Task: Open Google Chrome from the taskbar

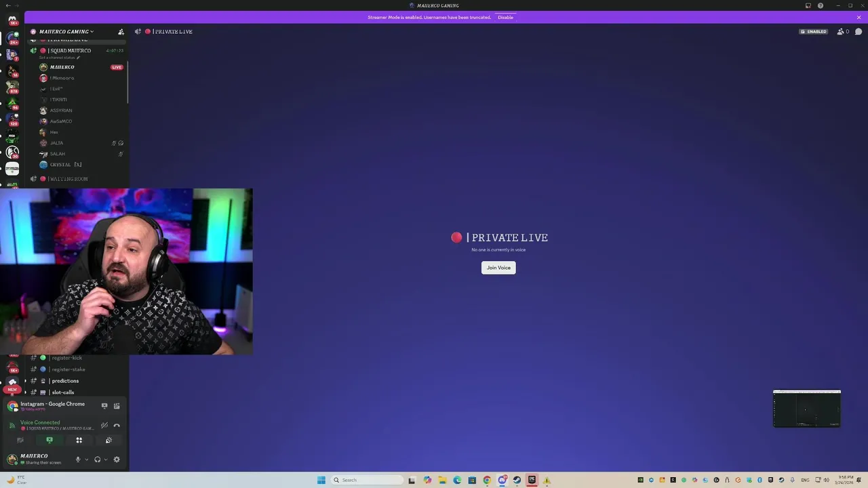Action: [487, 480]
